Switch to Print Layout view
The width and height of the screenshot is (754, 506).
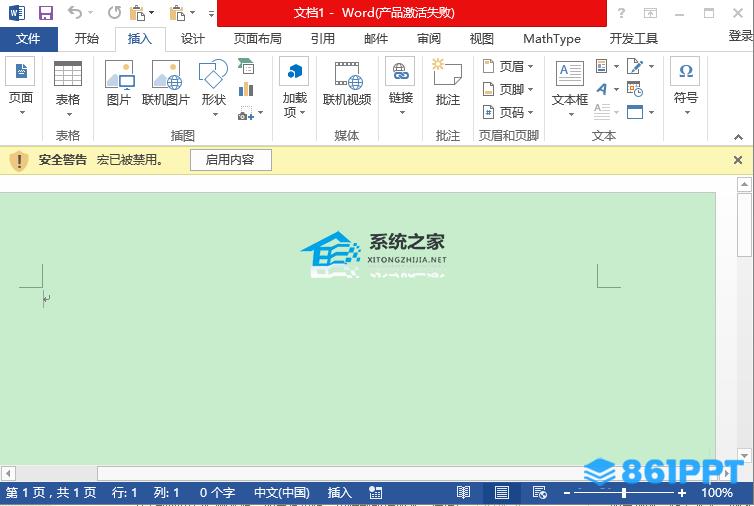tap(502, 493)
